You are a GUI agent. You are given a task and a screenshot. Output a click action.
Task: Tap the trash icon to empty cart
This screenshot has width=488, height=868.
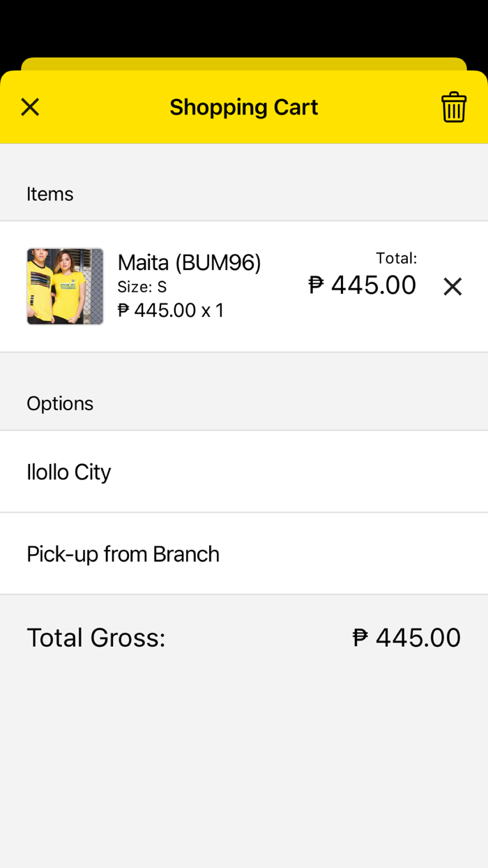[453, 107]
